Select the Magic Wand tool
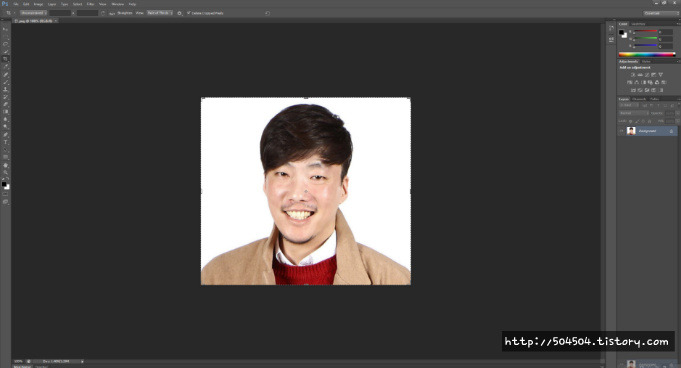The image size is (681, 368). 5,51
